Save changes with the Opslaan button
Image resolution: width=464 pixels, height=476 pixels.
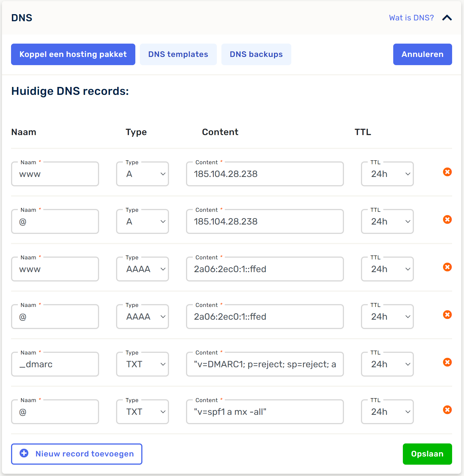pos(427,454)
